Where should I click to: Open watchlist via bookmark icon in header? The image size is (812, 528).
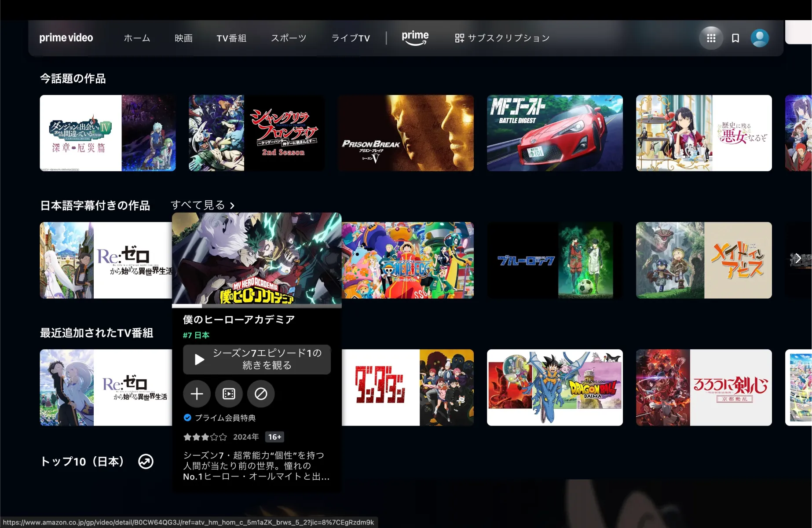735,38
